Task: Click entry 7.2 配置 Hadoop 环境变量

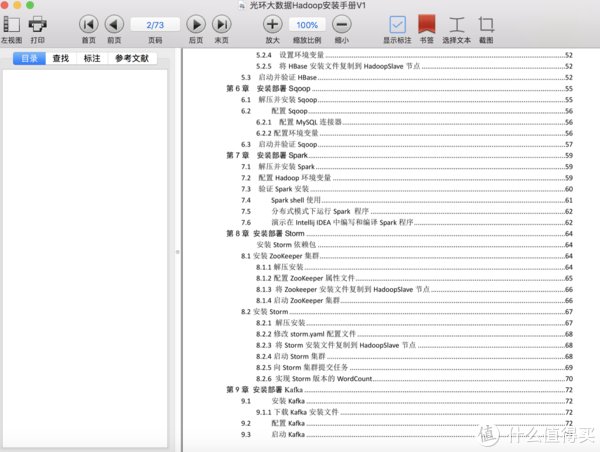Action: [407, 178]
